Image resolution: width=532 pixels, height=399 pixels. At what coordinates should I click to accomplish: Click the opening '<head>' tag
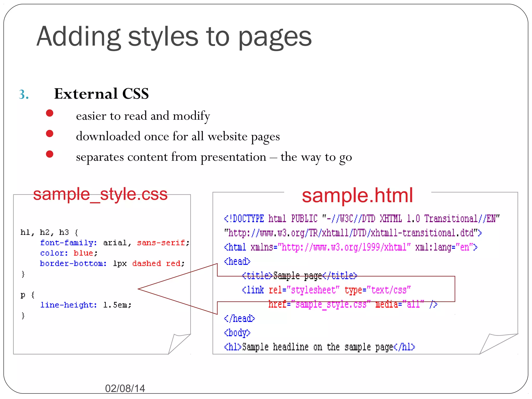(237, 261)
